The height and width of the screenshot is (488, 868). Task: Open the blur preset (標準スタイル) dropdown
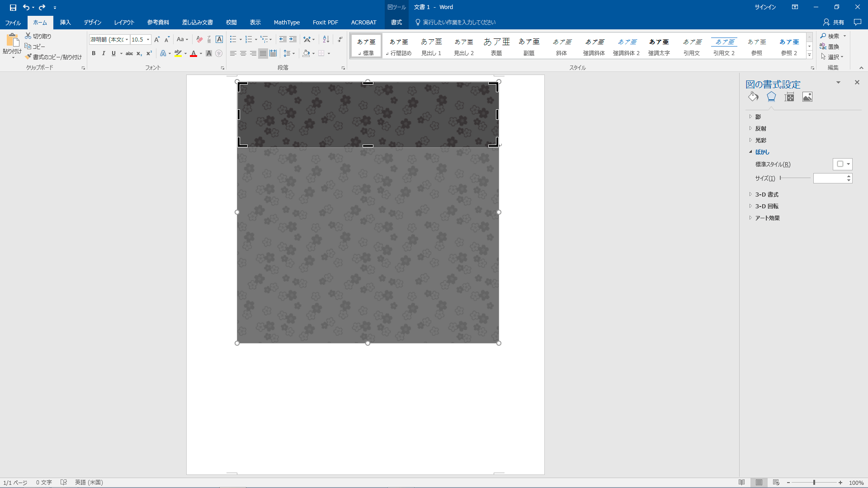[x=843, y=164]
